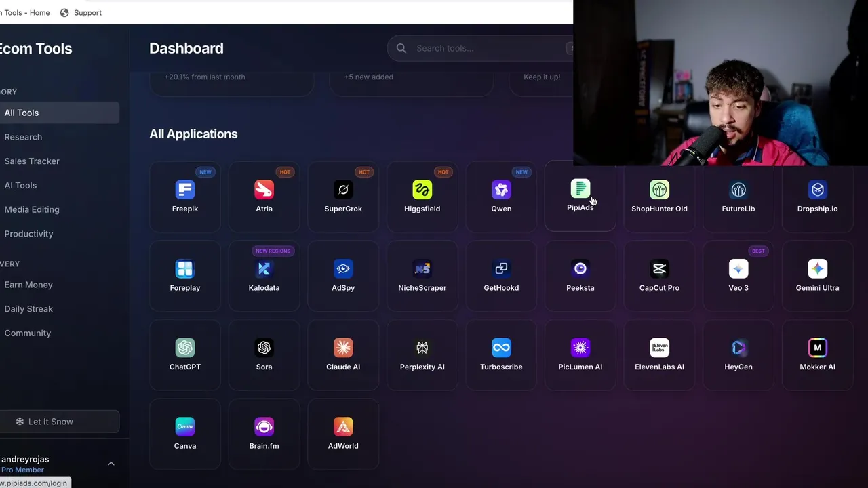Open the Support bookmark in browser bar
The width and height of the screenshot is (868, 488).
click(81, 12)
